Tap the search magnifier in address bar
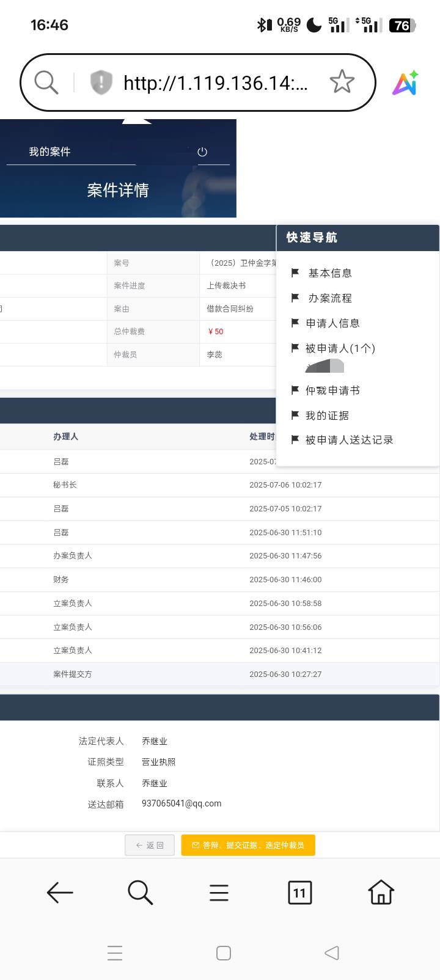Screen dimensions: 440x980 [46, 82]
